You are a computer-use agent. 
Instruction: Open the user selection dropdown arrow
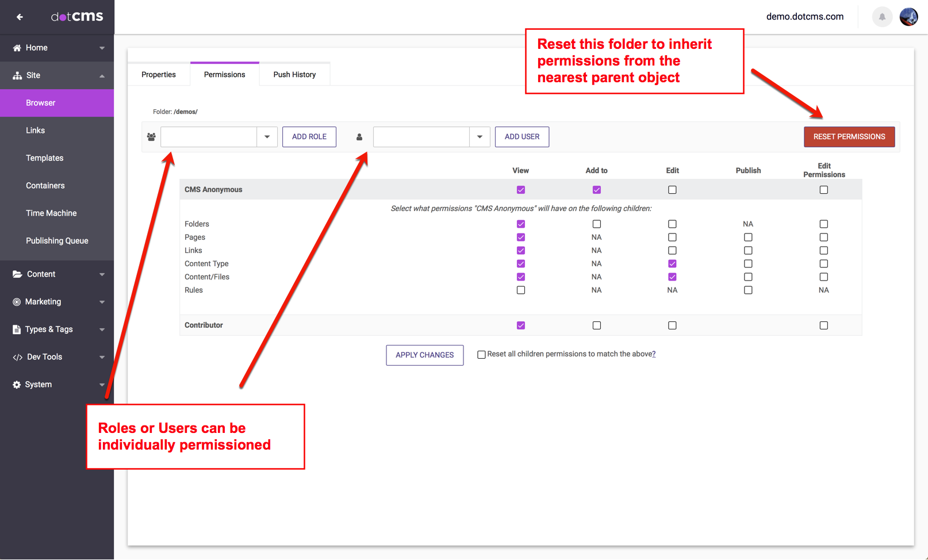pos(480,137)
